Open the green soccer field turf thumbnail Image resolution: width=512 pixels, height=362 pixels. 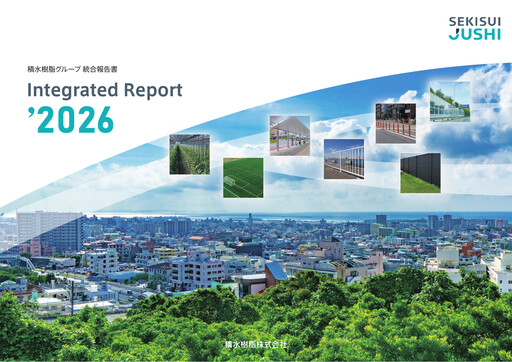243,178
